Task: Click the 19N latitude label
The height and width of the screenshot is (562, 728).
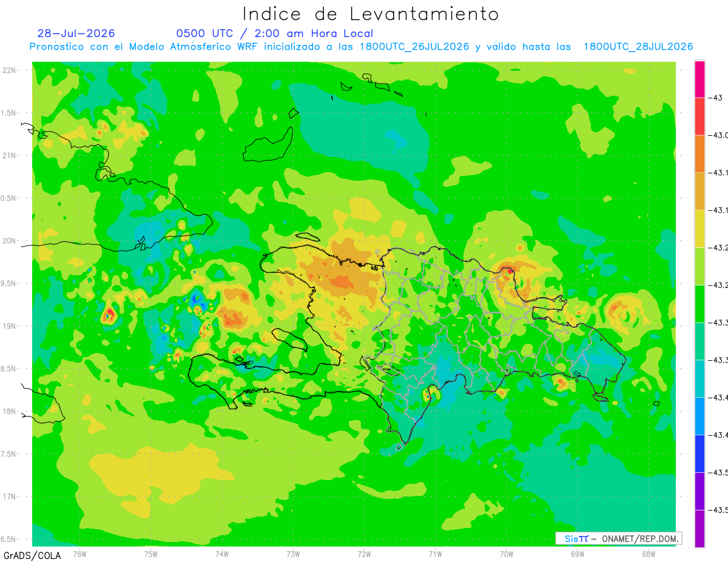Action: 9,326
